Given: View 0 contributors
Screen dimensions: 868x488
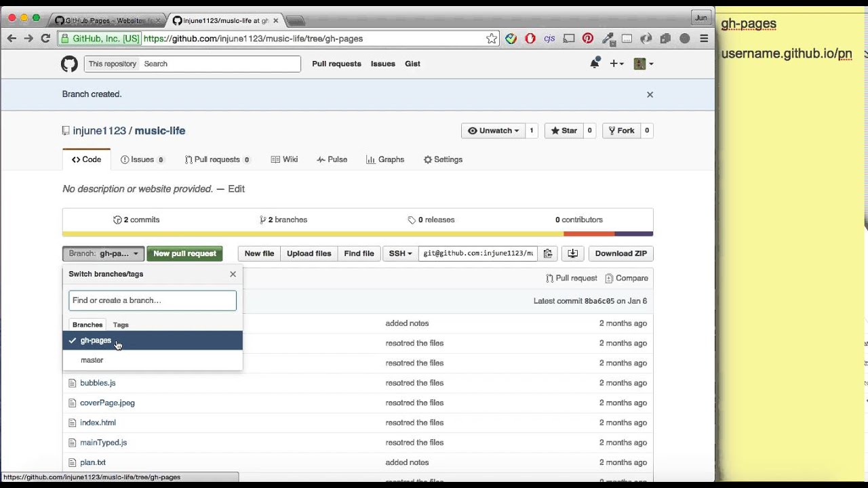Looking at the screenshot, I should click(x=579, y=220).
